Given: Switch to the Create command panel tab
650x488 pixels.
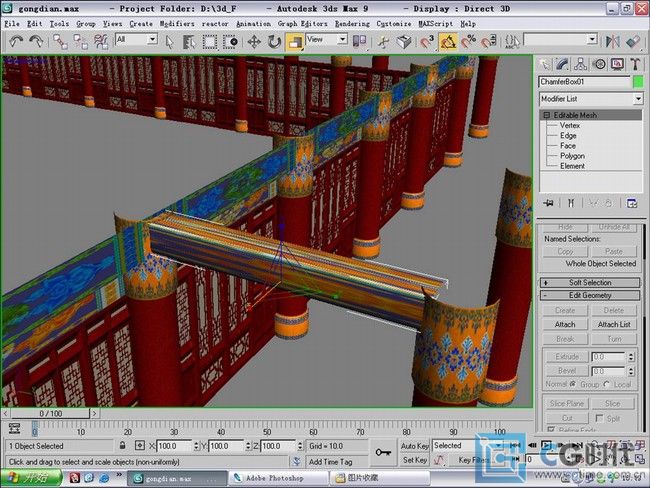Looking at the screenshot, I should (544, 64).
